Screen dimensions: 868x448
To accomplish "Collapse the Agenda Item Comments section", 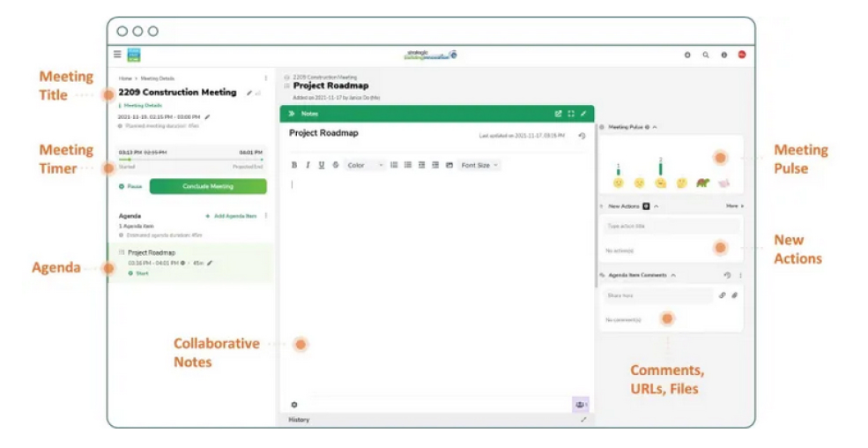I will coord(673,275).
